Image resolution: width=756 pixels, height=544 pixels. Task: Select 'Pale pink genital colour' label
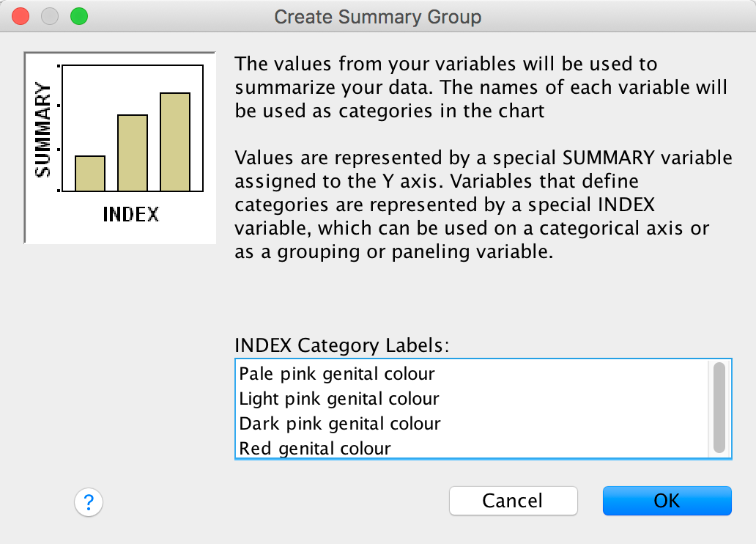(337, 374)
